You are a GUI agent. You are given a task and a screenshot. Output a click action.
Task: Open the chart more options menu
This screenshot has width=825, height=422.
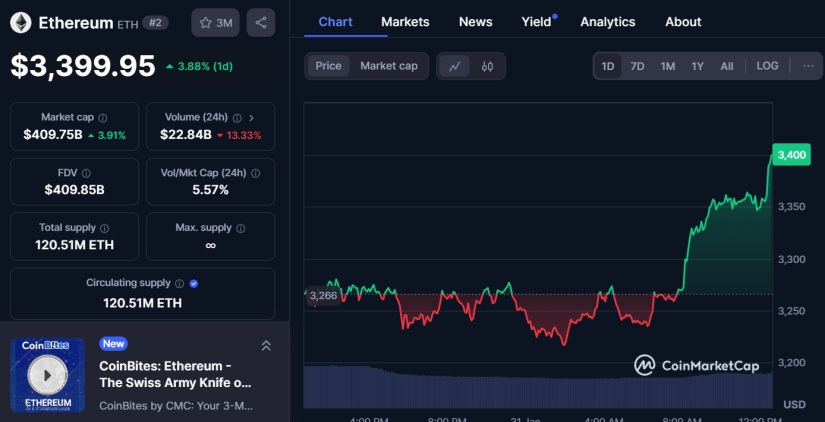[x=807, y=66]
